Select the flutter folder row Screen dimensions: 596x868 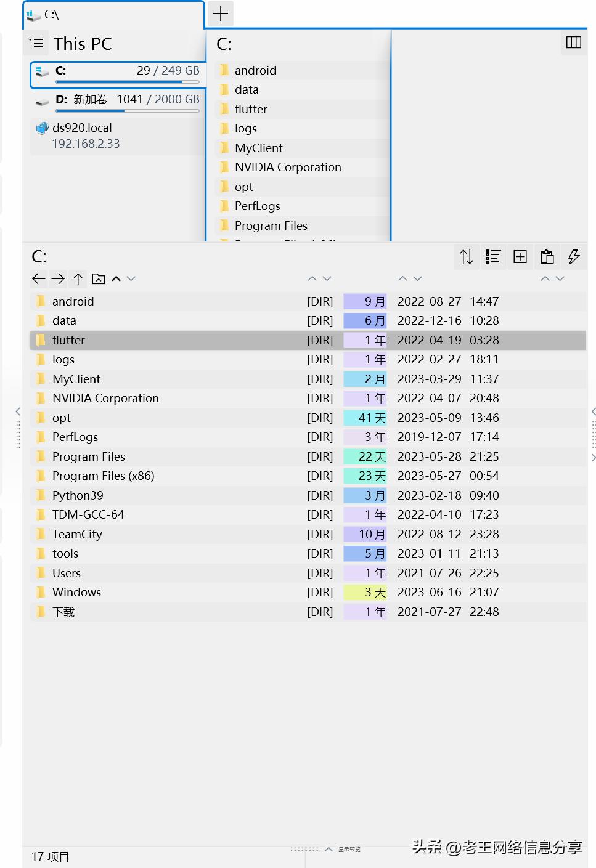coord(68,340)
